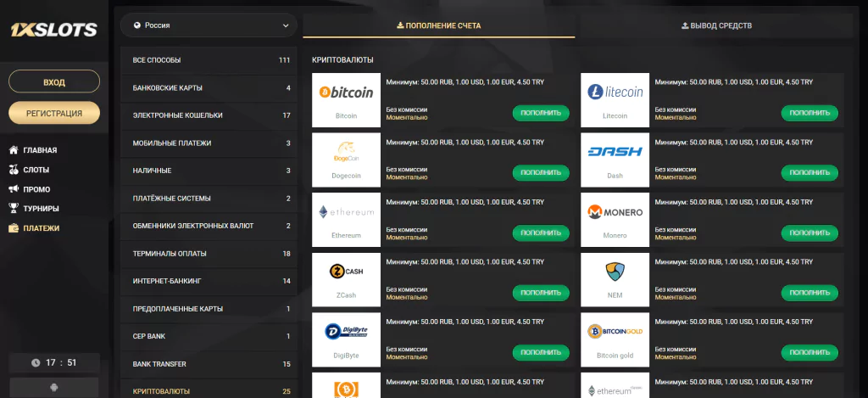
Task: Select the Litecoin logo tile
Action: click(615, 100)
